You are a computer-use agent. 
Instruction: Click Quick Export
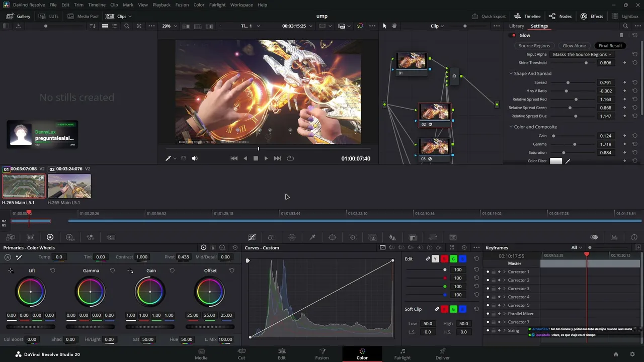click(489, 16)
